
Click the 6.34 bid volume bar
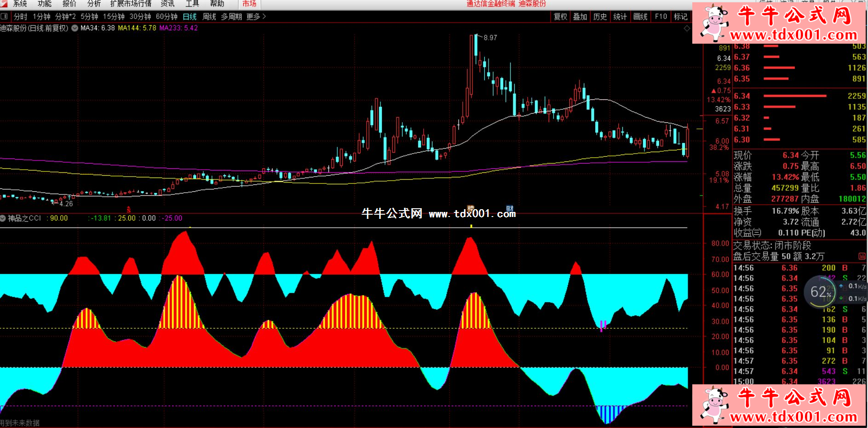coord(795,96)
